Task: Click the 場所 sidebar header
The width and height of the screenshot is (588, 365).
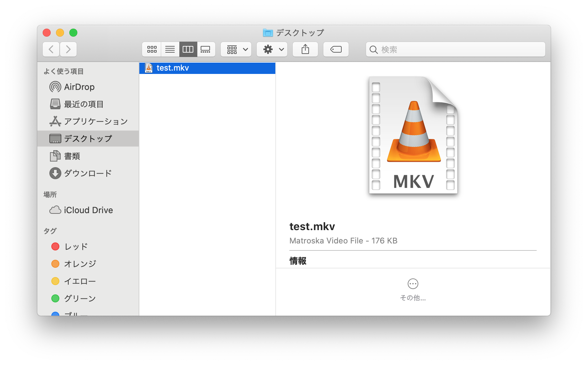Action: [x=50, y=194]
